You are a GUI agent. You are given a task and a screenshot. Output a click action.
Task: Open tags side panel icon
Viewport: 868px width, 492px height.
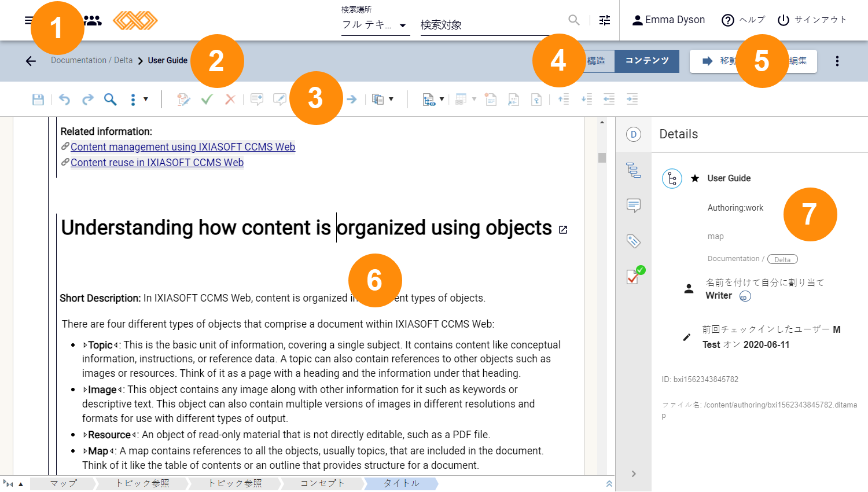click(x=634, y=241)
